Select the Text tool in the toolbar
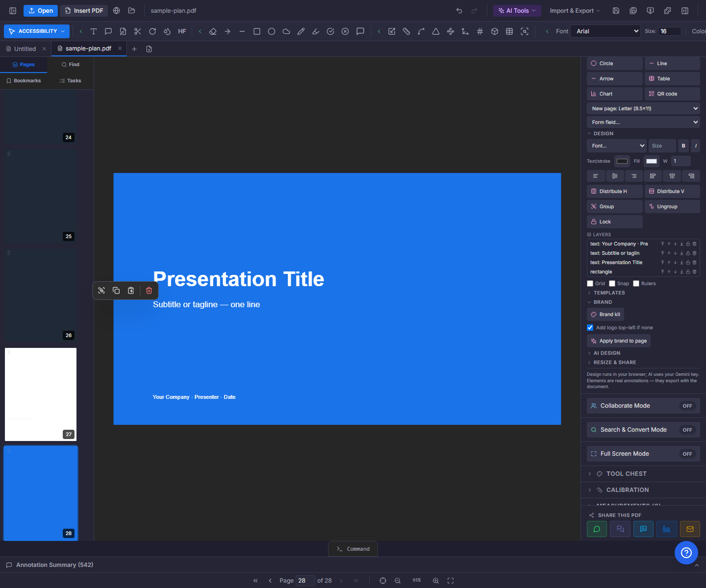This screenshot has height=588, width=706. click(94, 31)
